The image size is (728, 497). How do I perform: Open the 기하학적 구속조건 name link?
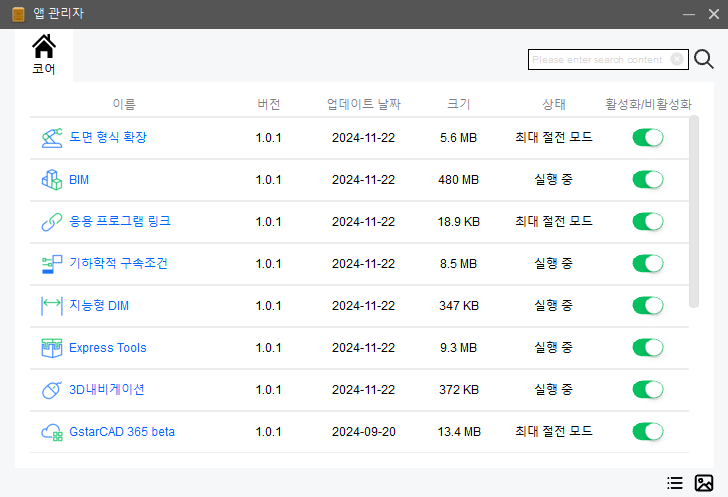[118, 263]
